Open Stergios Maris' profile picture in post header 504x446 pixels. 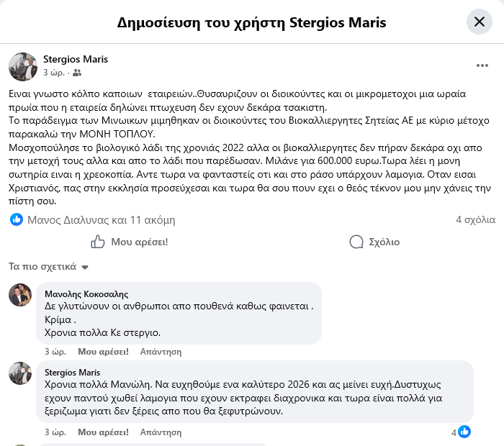tap(22, 66)
